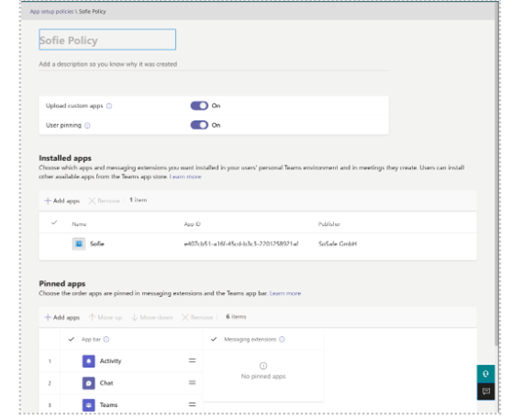Click the info icon beside Messaging extensions
Image resolution: width=522 pixels, height=420 pixels.
[282, 339]
